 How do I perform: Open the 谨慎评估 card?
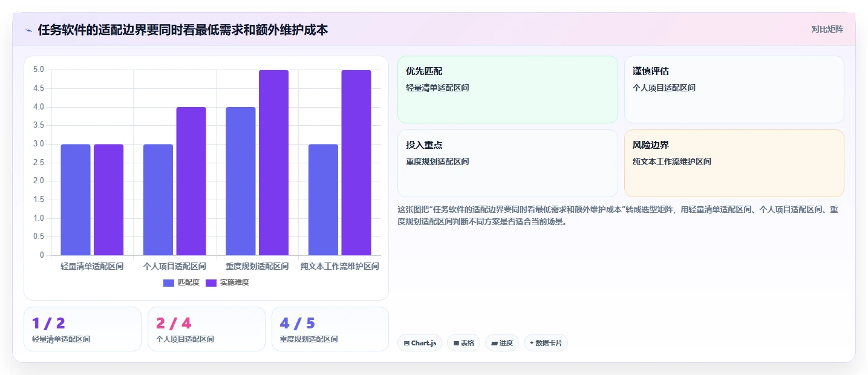[734, 90]
